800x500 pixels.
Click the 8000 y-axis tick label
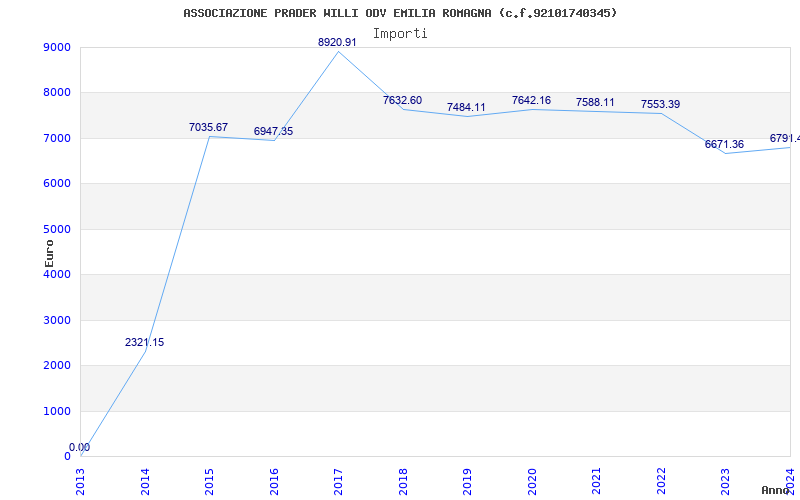click(x=57, y=93)
